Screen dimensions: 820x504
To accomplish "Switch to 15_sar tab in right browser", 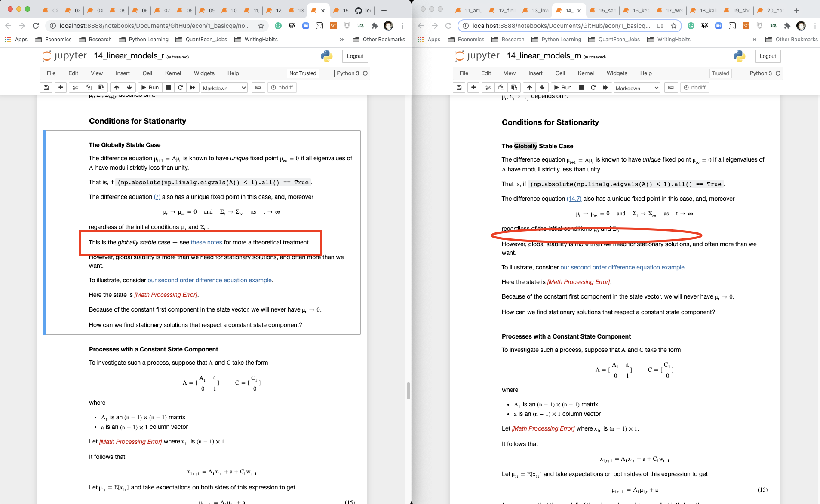I will coord(602,10).
